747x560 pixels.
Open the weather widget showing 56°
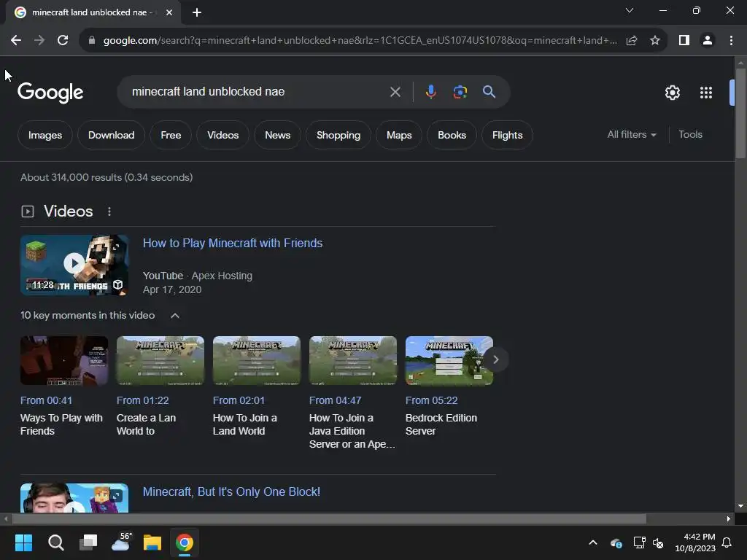click(x=120, y=542)
